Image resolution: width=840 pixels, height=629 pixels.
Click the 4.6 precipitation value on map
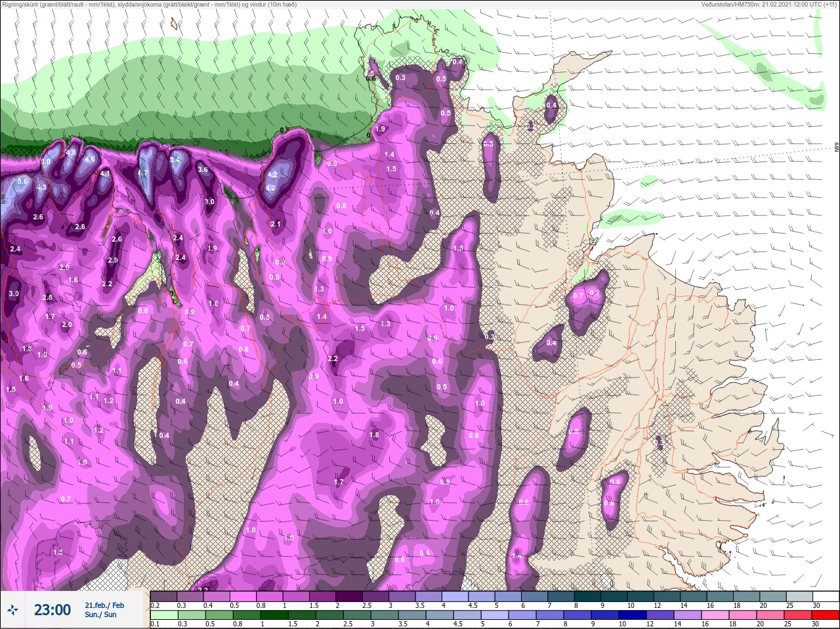[x=90, y=159]
